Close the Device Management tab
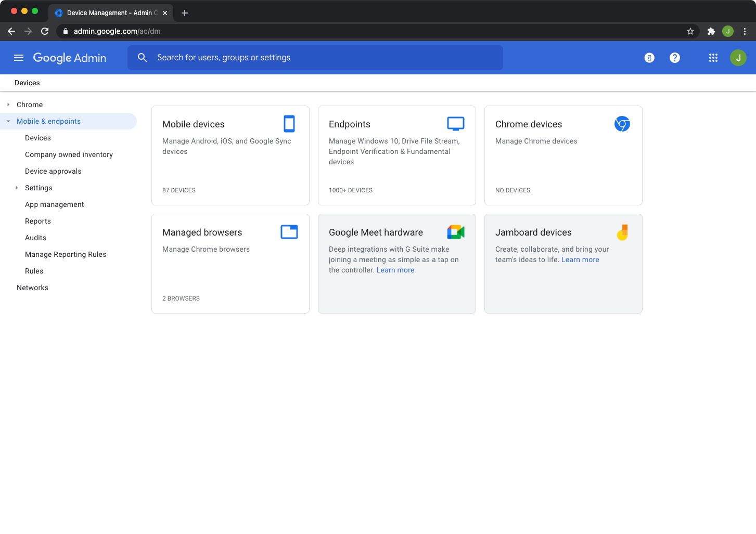This screenshot has width=756, height=534. 165,13
